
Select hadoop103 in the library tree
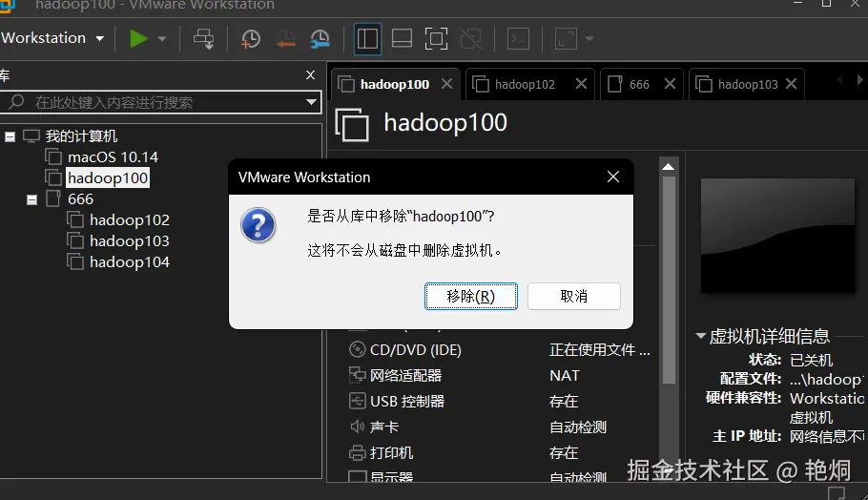coord(130,241)
